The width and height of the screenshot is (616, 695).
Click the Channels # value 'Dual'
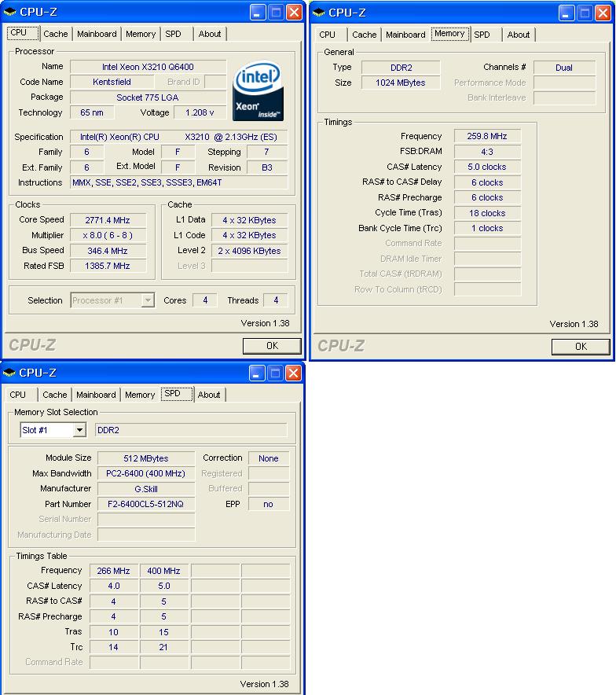(564, 68)
